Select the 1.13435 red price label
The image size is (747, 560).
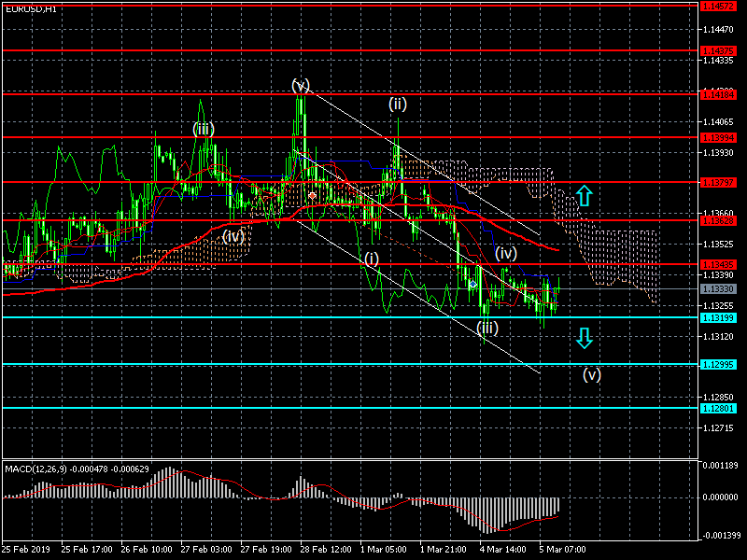pos(718,264)
